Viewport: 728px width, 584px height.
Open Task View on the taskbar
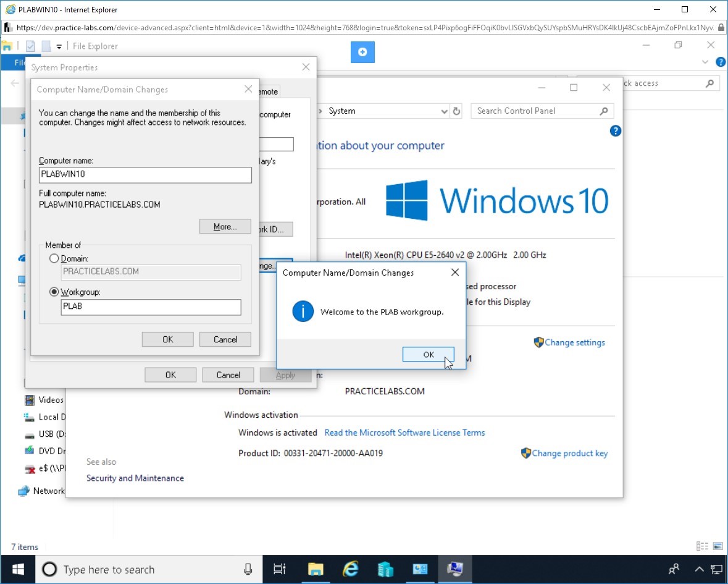(280, 569)
